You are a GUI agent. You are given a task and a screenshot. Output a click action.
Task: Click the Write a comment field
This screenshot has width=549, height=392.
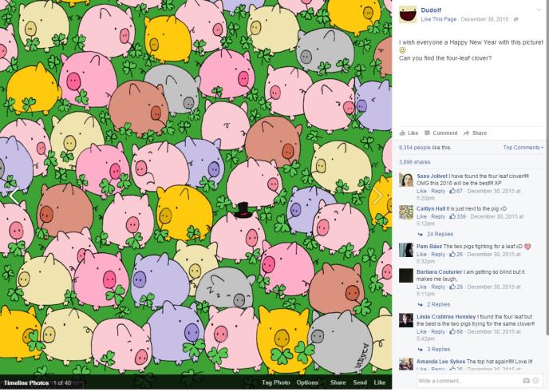coord(469,381)
